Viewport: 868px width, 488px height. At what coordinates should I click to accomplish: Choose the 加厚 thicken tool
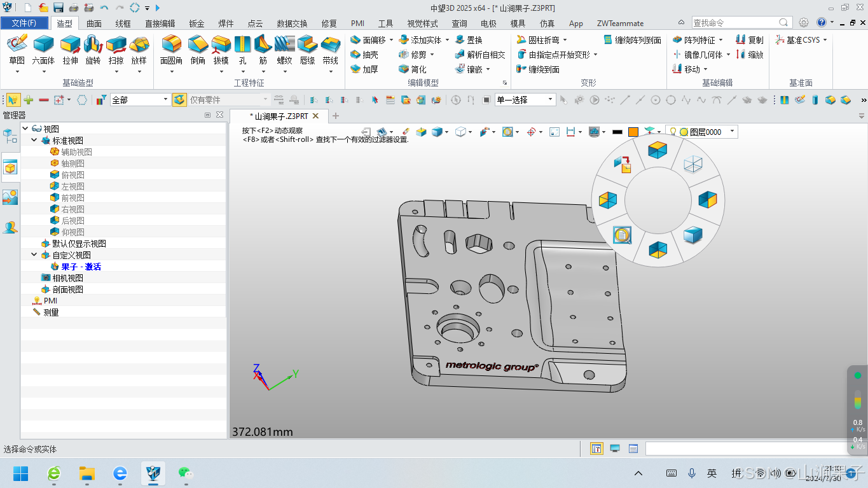(x=364, y=69)
